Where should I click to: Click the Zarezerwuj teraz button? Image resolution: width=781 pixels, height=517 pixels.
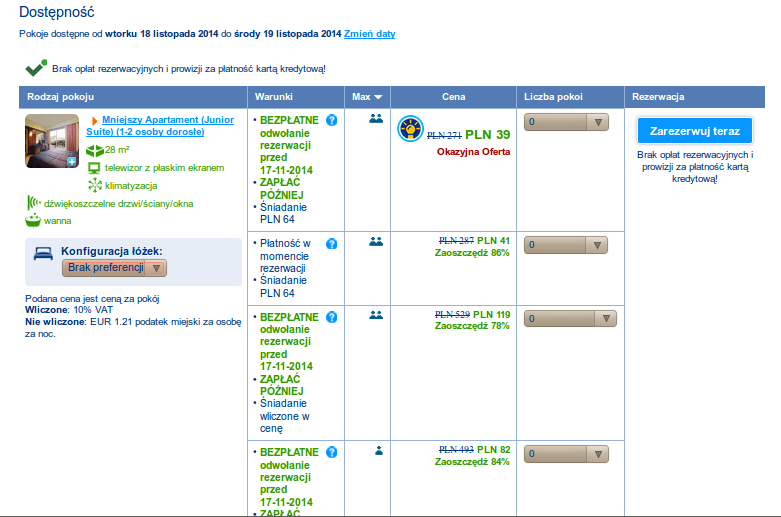pyautogui.click(x=695, y=130)
